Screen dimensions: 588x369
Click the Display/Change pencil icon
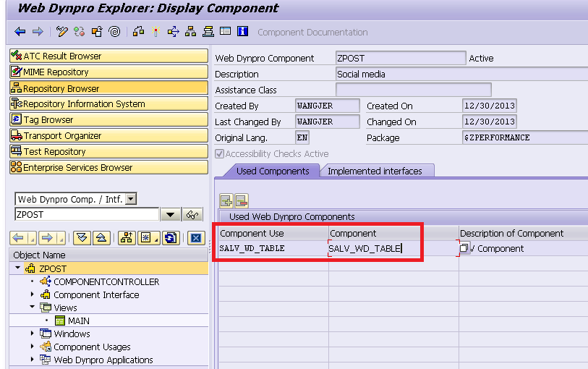(x=62, y=32)
